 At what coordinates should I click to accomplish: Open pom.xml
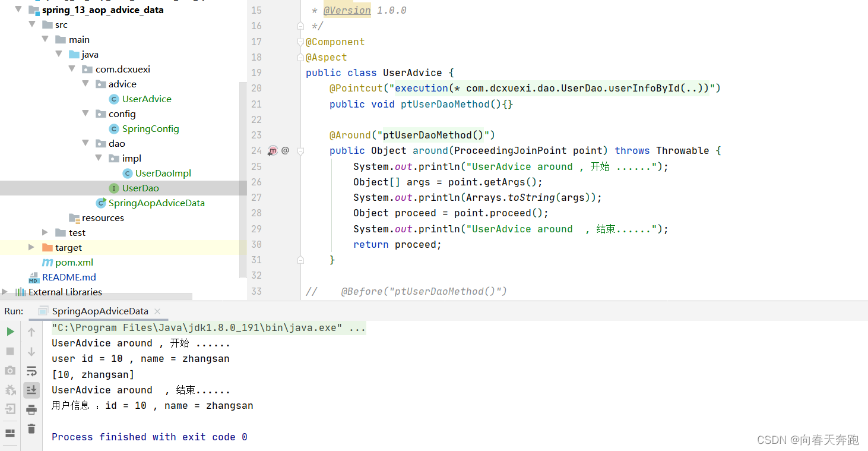point(74,262)
